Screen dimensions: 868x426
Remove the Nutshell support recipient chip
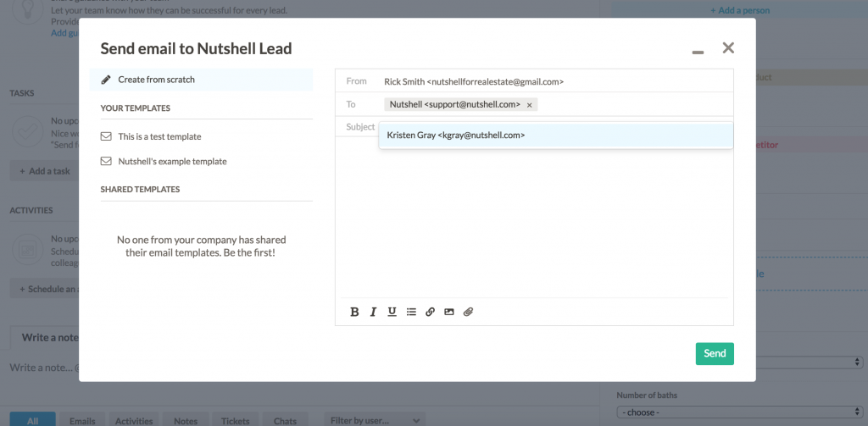click(529, 104)
